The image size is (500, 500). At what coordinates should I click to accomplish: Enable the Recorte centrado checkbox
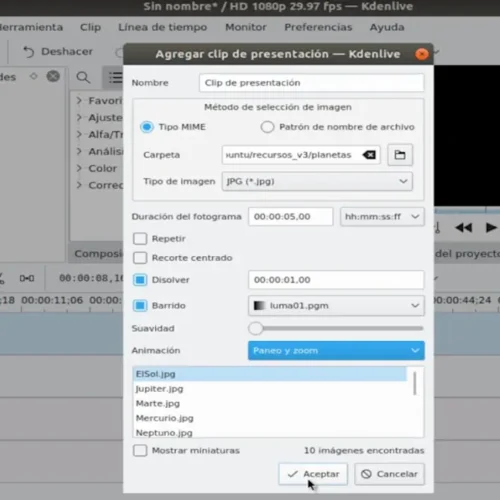[x=140, y=258]
